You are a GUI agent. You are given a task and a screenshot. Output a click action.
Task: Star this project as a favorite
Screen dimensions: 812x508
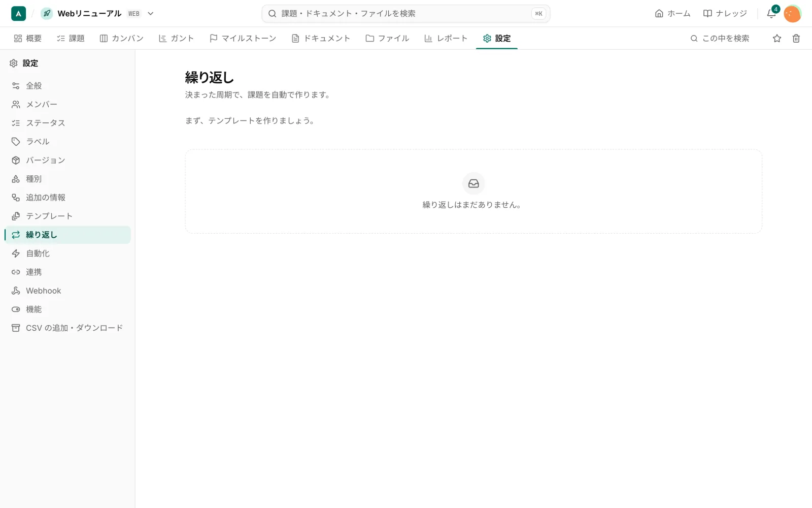[777, 38]
